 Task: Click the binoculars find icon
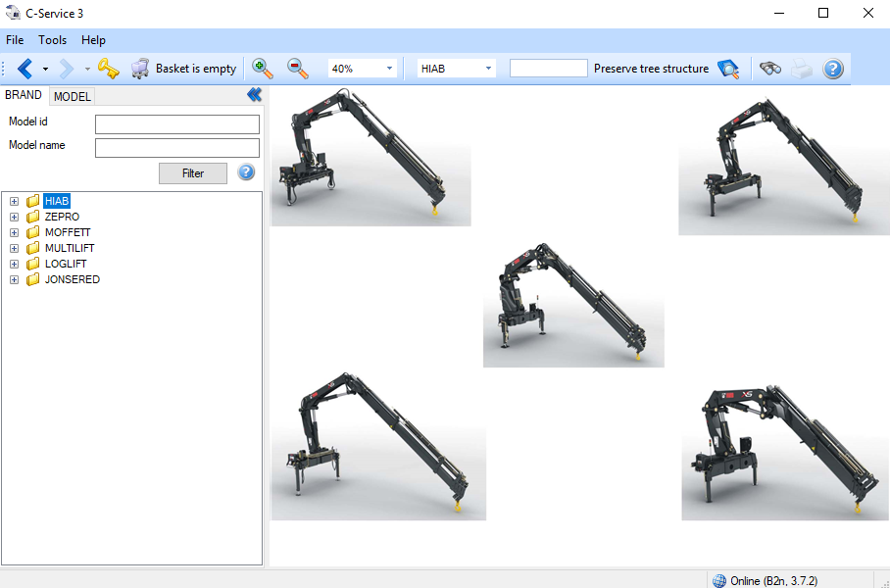[x=770, y=69]
